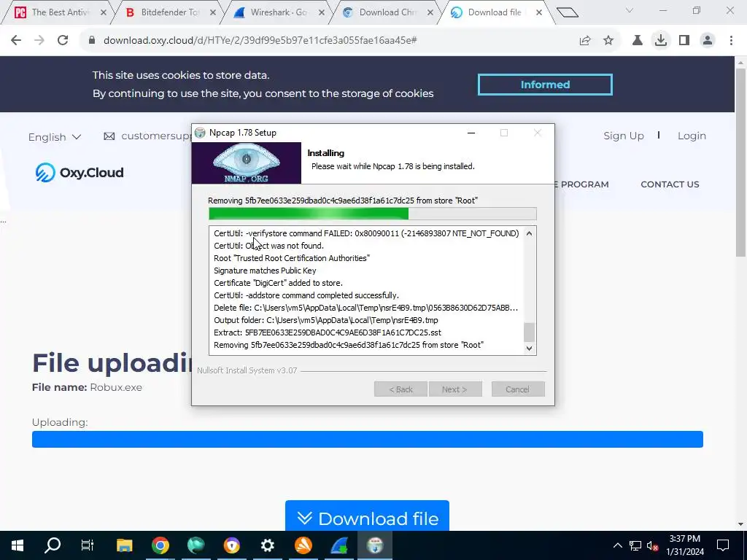This screenshot has height=560, width=747.
Task: Click the blue Download file button
Action: coord(367,516)
